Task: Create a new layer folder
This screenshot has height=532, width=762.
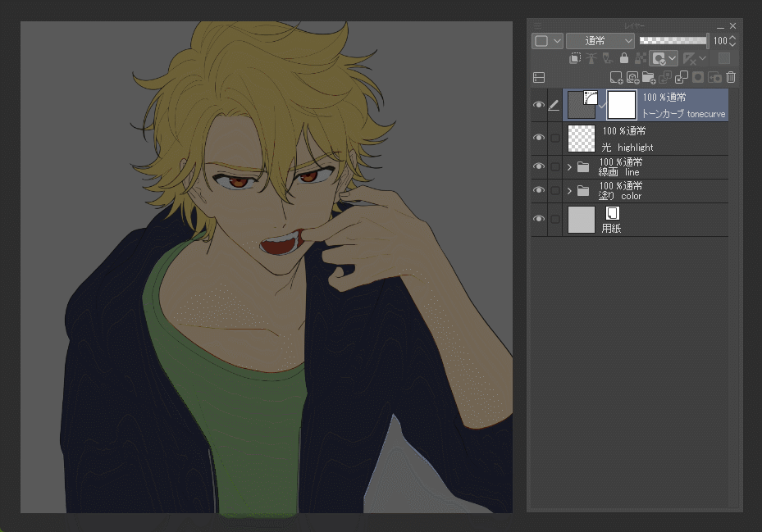Action: (649, 77)
